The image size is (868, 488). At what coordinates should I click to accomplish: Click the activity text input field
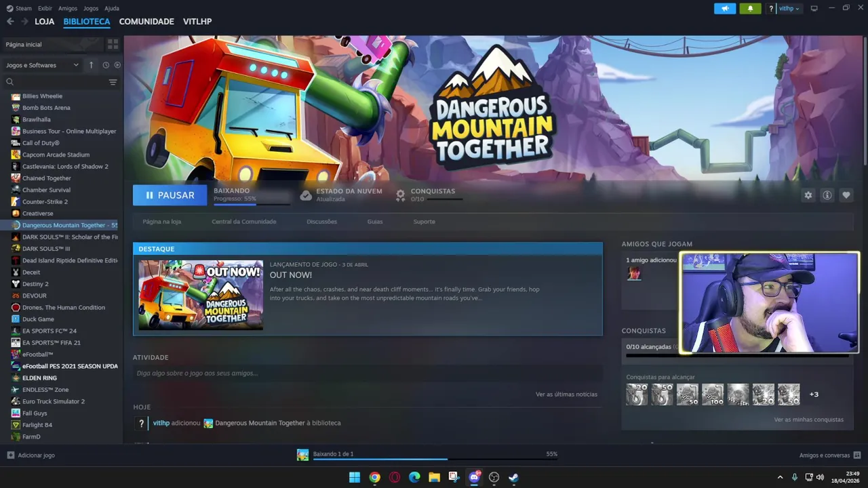[x=368, y=373]
